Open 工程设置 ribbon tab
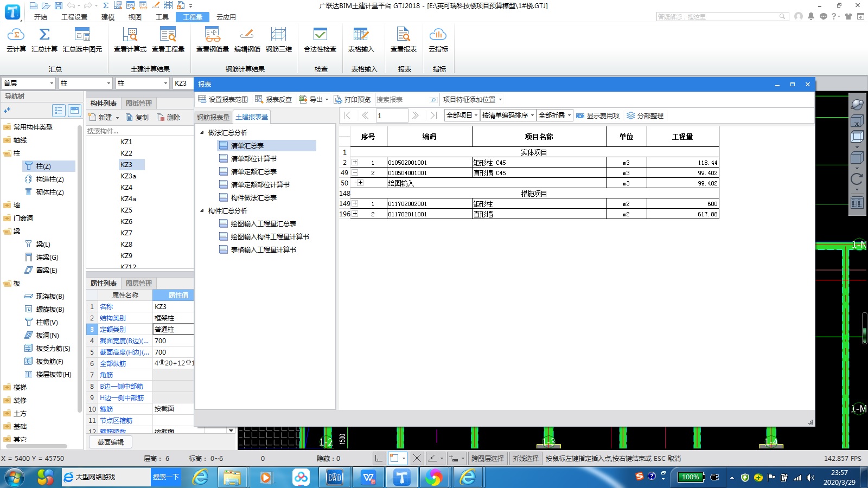This screenshot has height=488, width=868. pyautogui.click(x=74, y=17)
